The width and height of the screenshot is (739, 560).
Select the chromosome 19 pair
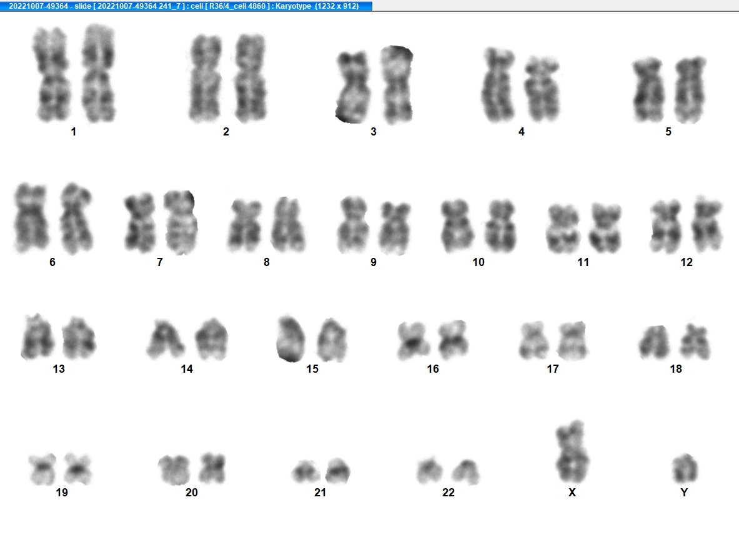(x=60, y=469)
